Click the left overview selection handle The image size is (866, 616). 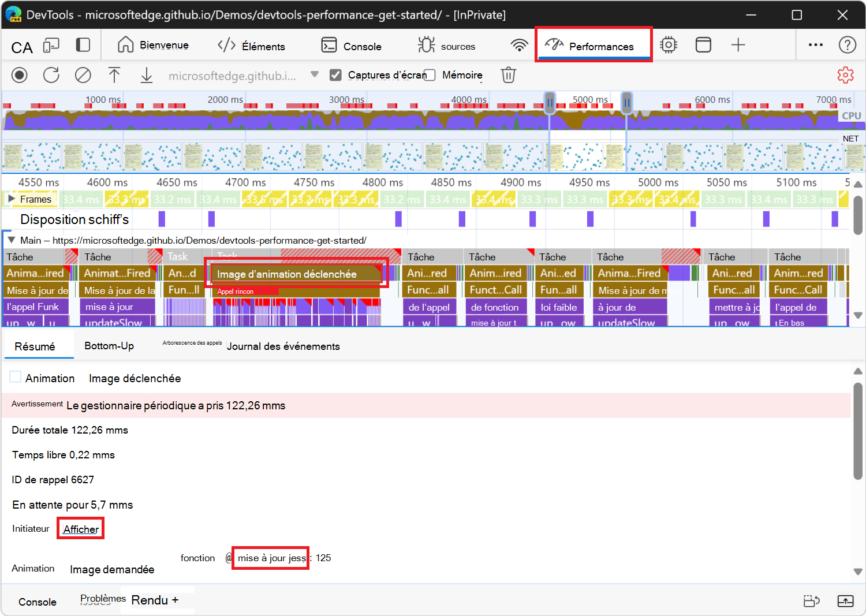[550, 103]
